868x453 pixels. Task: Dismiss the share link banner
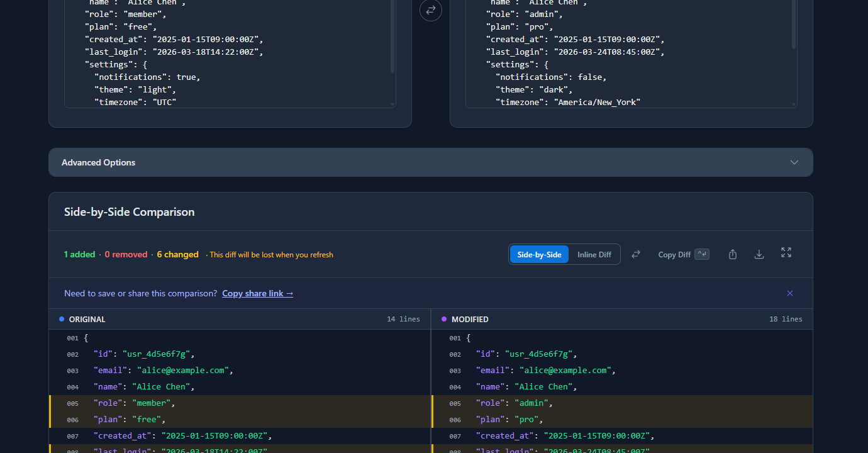pos(790,293)
